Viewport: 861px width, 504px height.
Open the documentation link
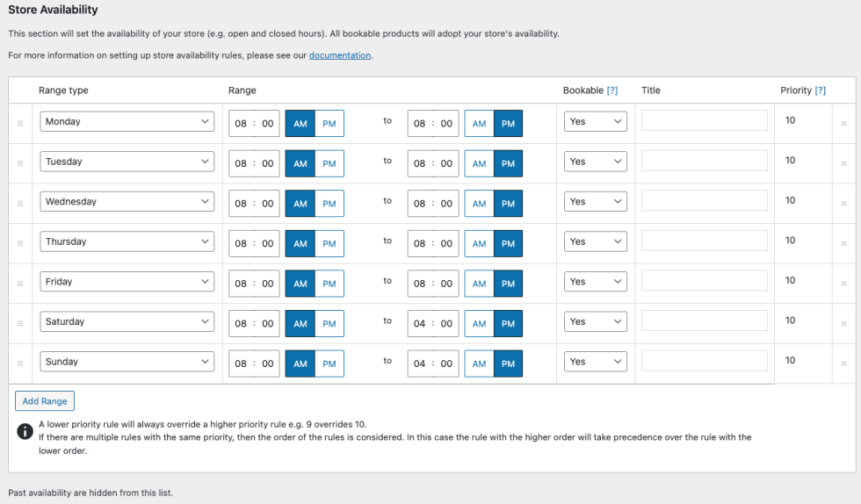tap(340, 55)
